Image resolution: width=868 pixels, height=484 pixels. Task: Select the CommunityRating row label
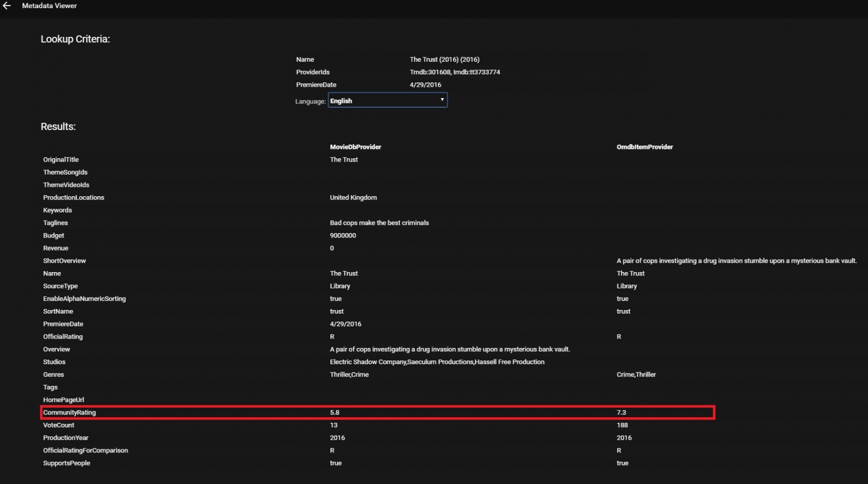[69, 412]
